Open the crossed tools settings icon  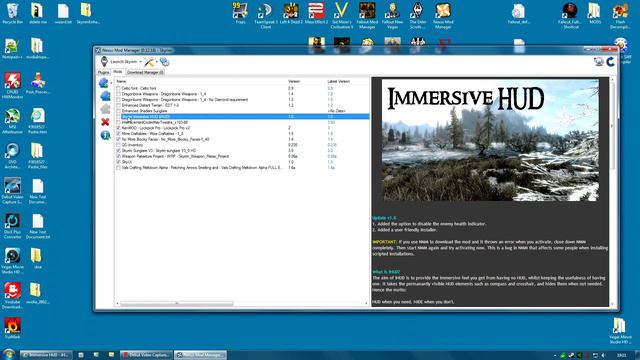coord(149,62)
